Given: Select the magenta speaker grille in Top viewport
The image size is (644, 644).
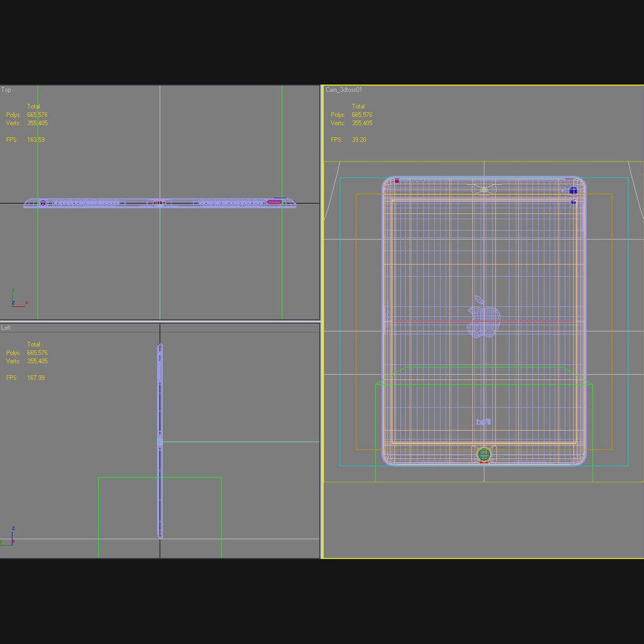Looking at the screenshot, I should pyautogui.click(x=274, y=202).
